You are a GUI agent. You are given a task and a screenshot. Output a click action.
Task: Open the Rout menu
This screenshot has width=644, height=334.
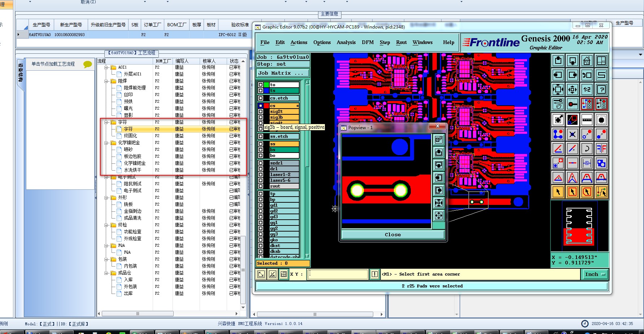pyautogui.click(x=401, y=43)
